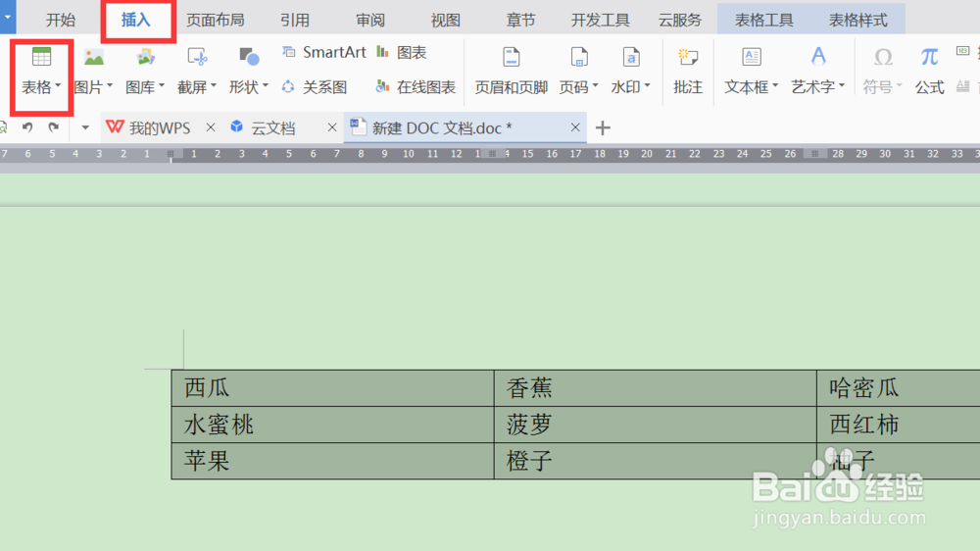
Task: Switch to the 插入 ribbon tab
Action: 136,20
